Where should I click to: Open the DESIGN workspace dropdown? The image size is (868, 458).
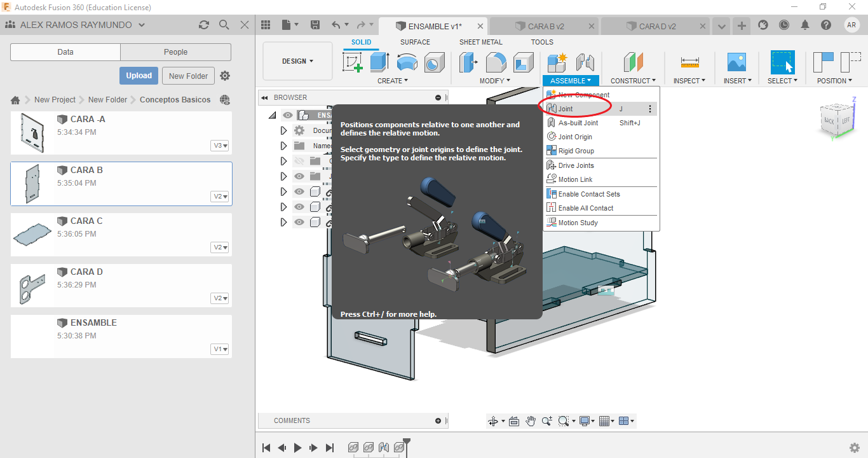[x=297, y=61]
